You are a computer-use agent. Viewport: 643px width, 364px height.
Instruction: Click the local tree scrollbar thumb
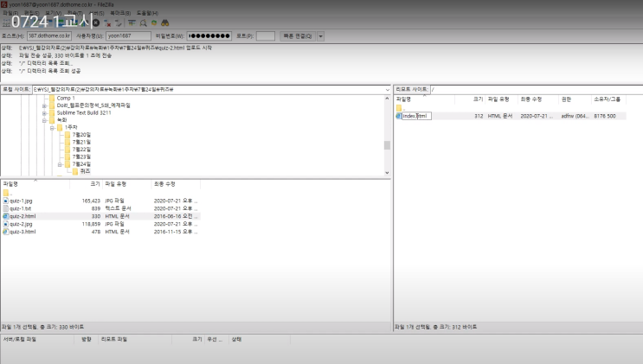[387, 145]
